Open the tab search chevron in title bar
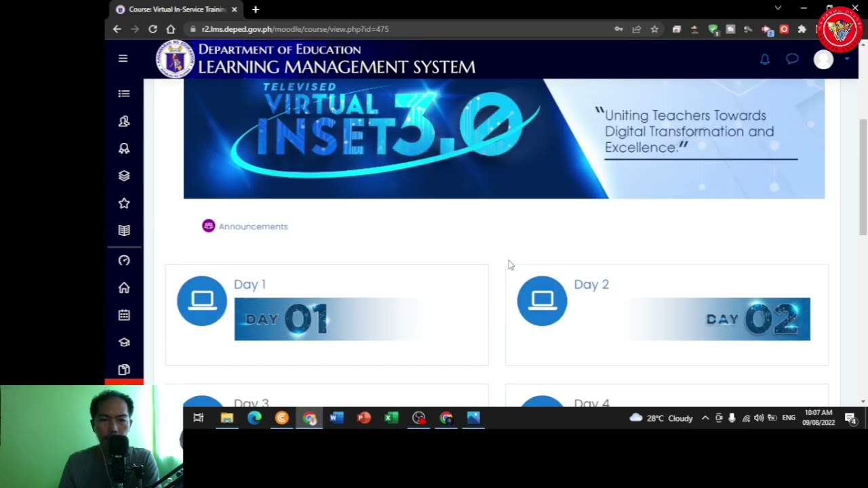 point(778,8)
